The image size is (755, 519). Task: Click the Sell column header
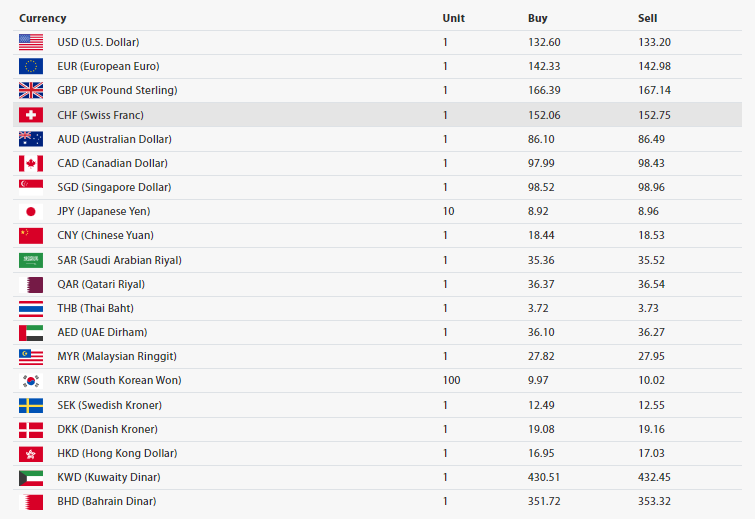pos(647,18)
